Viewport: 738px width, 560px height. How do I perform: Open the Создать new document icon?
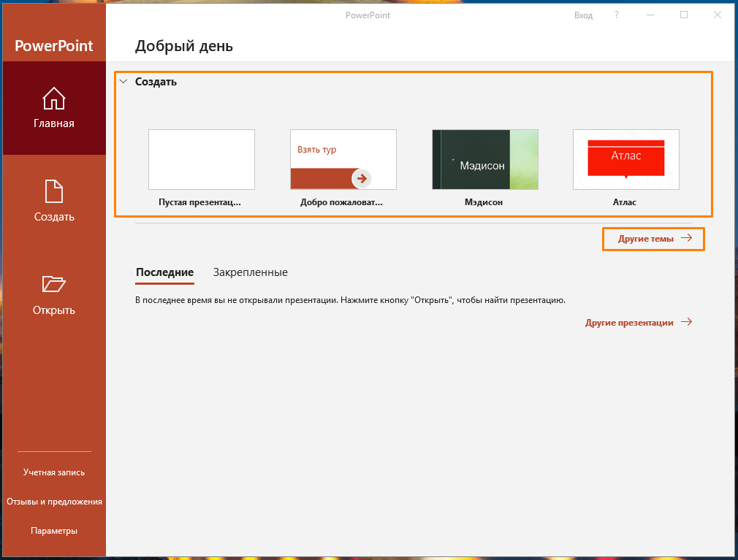53,191
